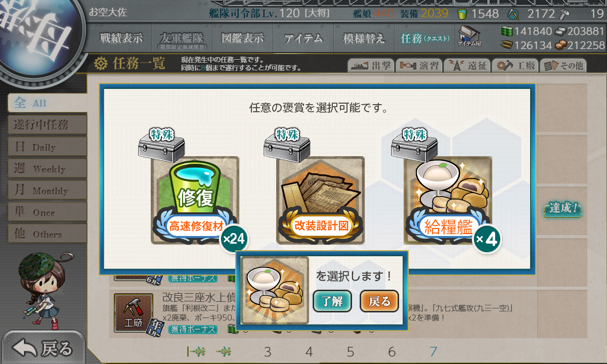Switch to the 出撃 quest tab
The height and width of the screenshot is (364, 607).
(371, 66)
